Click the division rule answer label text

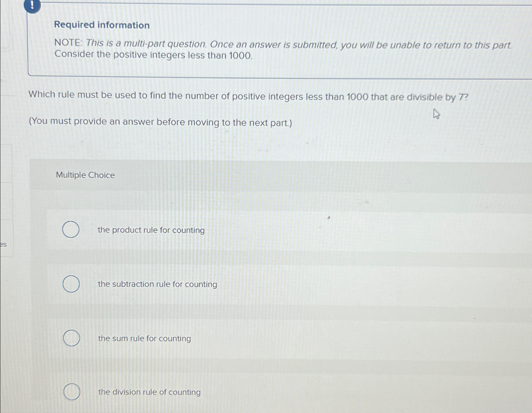point(149,392)
